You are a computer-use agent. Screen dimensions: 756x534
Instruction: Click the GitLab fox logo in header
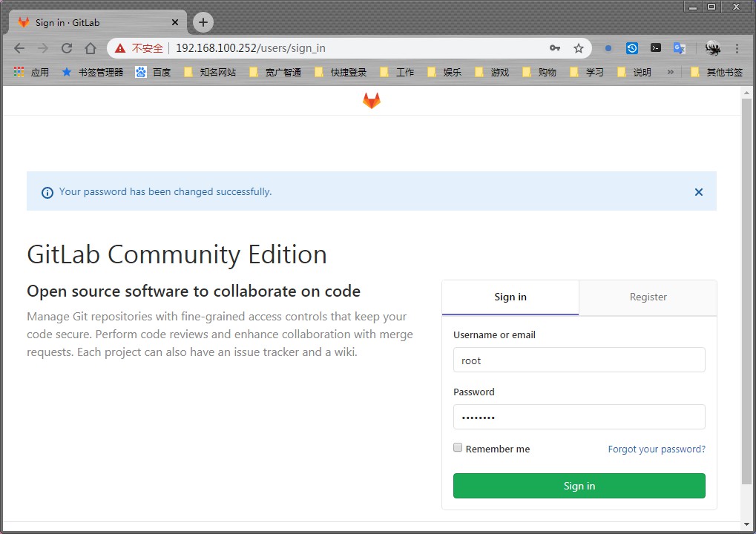pos(371,100)
